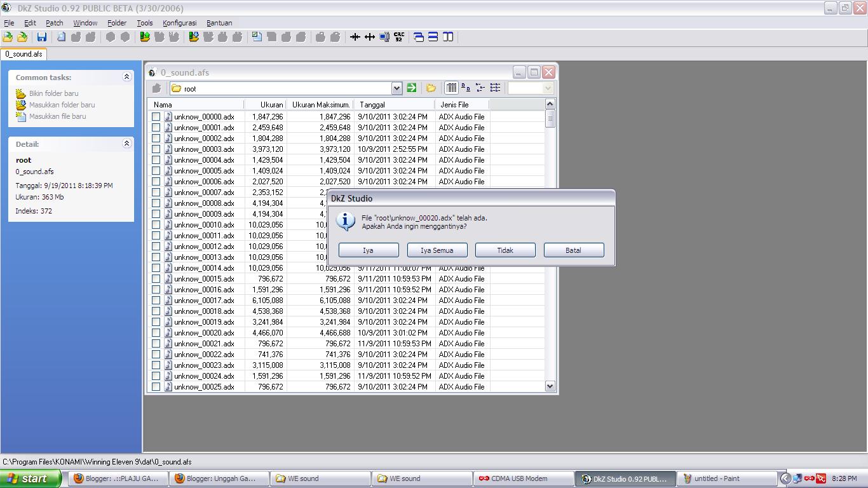Click Bikin folder baru task

coord(54,93)
